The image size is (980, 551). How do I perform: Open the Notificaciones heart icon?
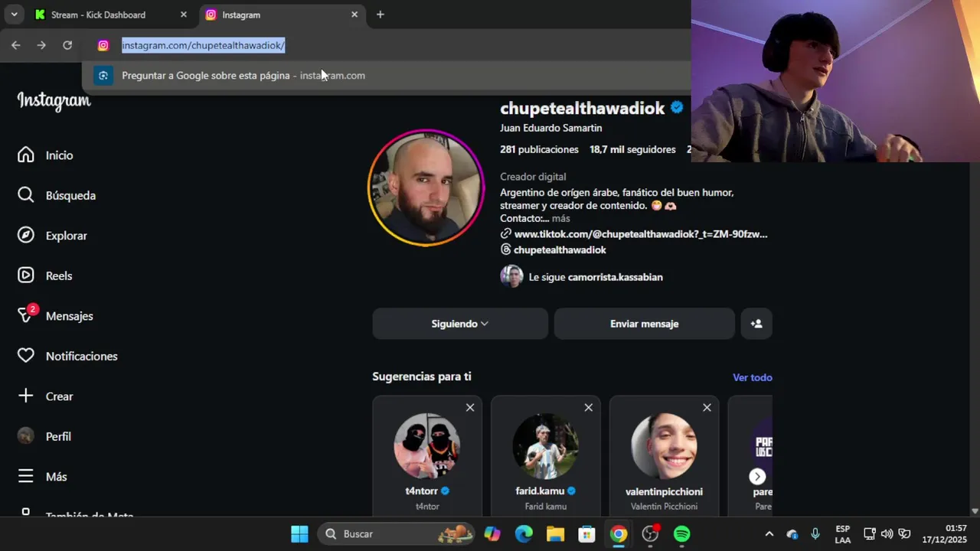[x=26, y=356]
